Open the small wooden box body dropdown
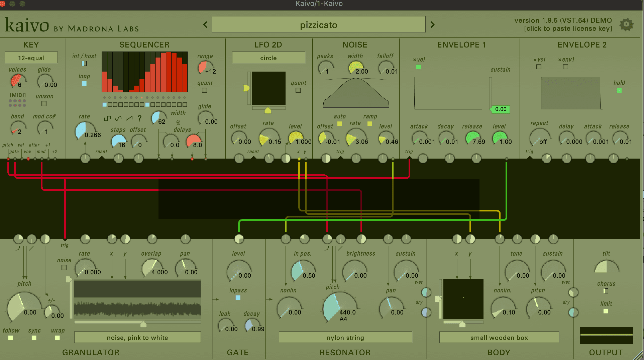Screen dimensions: 644x360 click(499, 337)
